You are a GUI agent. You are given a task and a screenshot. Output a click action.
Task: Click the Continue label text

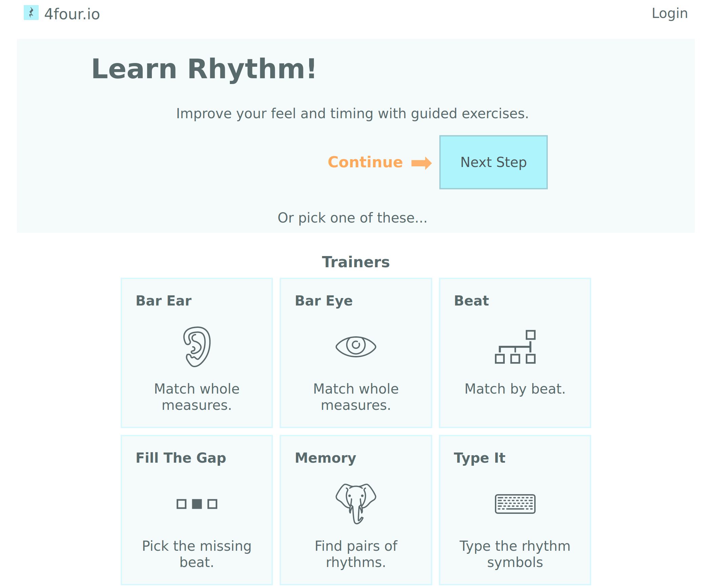(x=365, y=162)
